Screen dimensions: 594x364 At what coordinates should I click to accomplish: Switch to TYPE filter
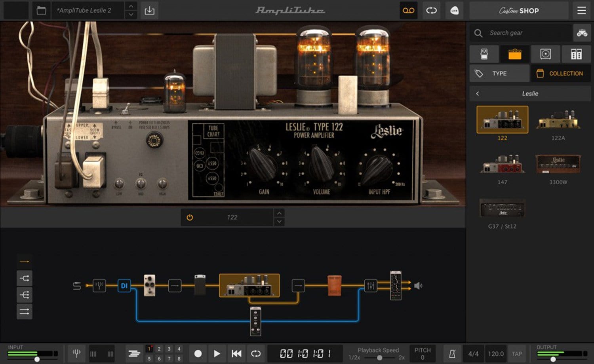[x=499, y=74]
